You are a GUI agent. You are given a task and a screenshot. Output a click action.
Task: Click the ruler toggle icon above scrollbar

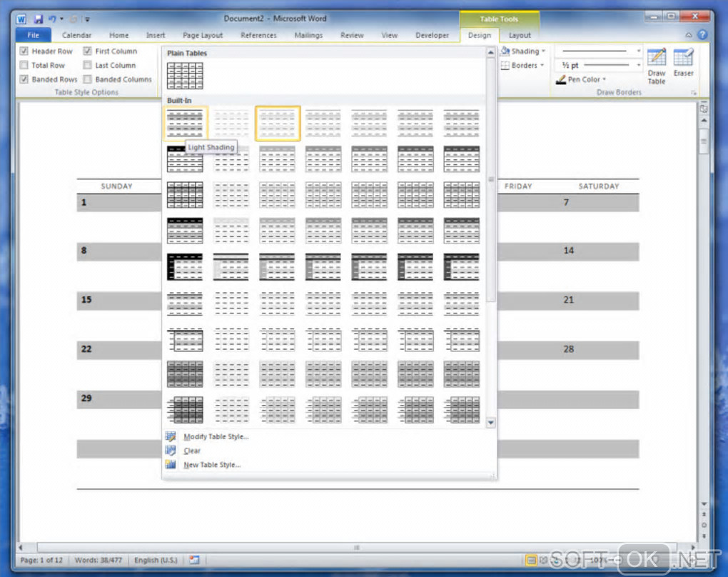tap(704, 109)
